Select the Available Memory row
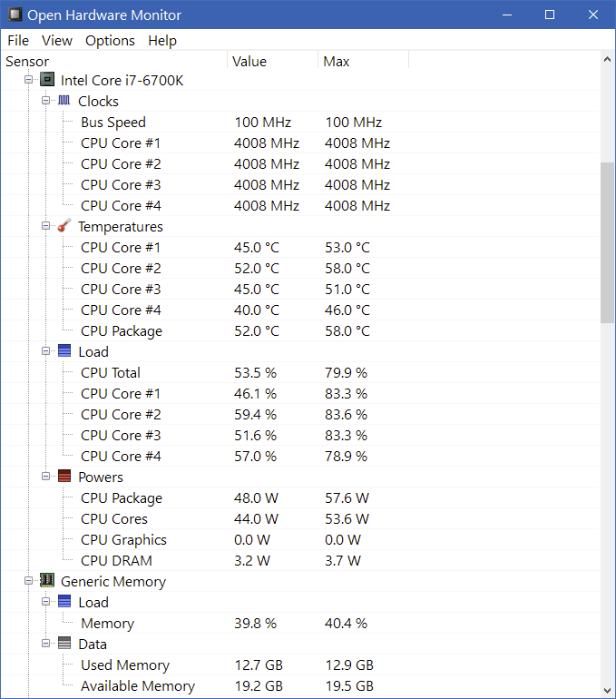Screen dimensions: 616x699 [x=300, y=686]
